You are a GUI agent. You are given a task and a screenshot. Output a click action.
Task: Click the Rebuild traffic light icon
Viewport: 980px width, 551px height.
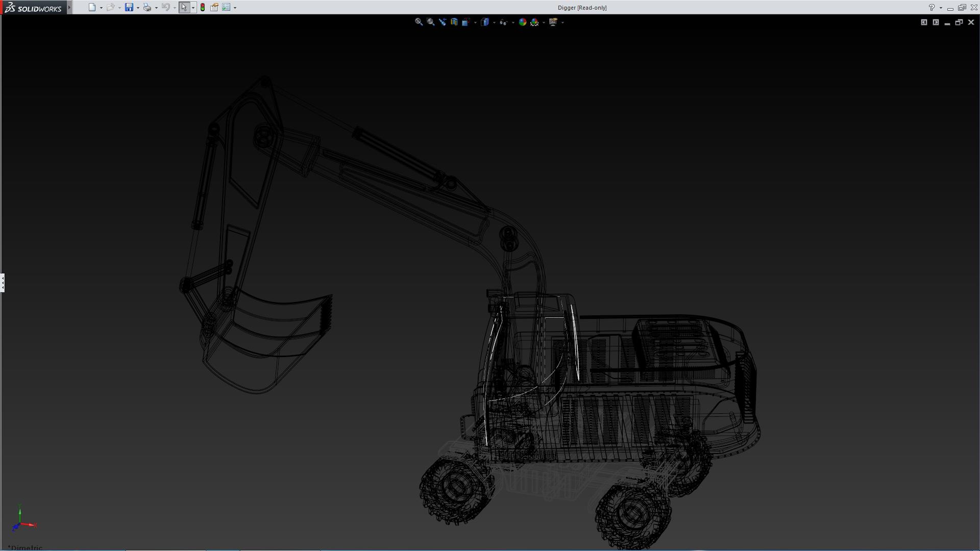click(203, 7)
